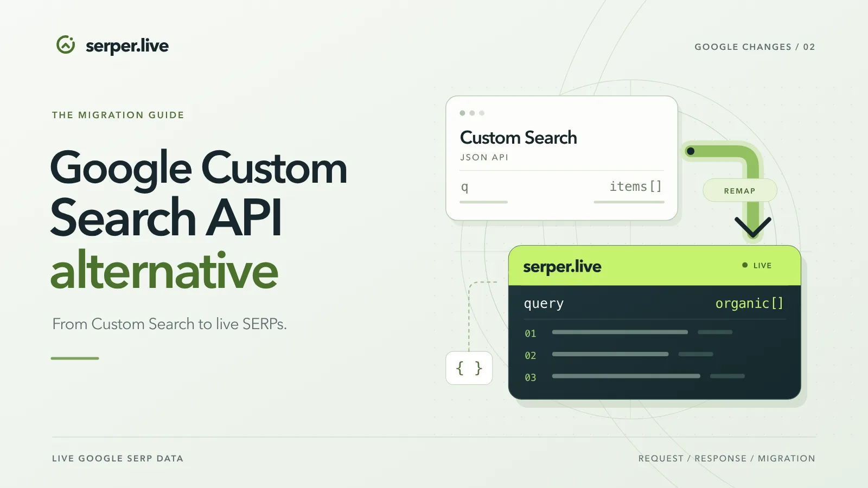Click the 'LIVE' label in green header
The image size is (868, 488).
tap(762, 266)
